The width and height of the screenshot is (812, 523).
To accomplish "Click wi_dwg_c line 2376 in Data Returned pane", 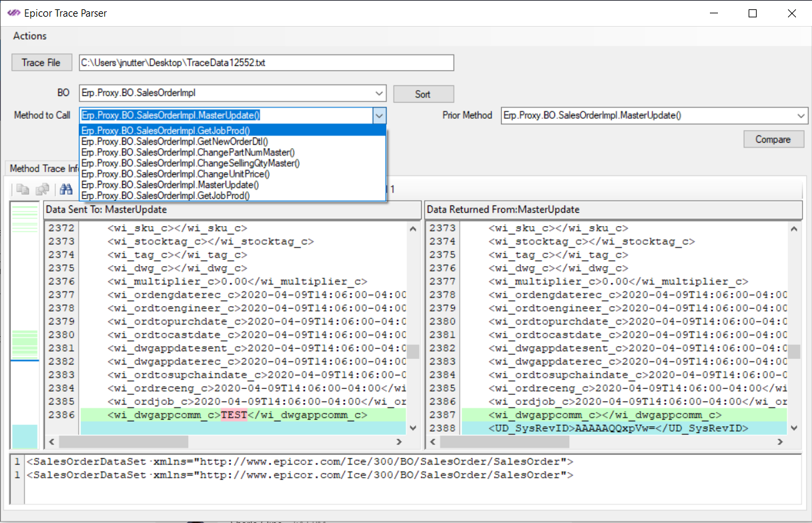I will point(558,268).
